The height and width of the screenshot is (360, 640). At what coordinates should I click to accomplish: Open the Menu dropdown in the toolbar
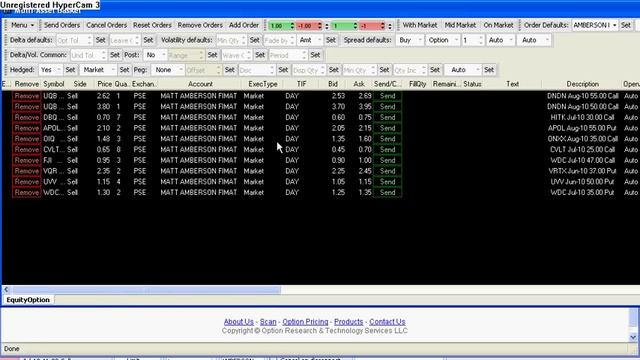coord(22,25)
